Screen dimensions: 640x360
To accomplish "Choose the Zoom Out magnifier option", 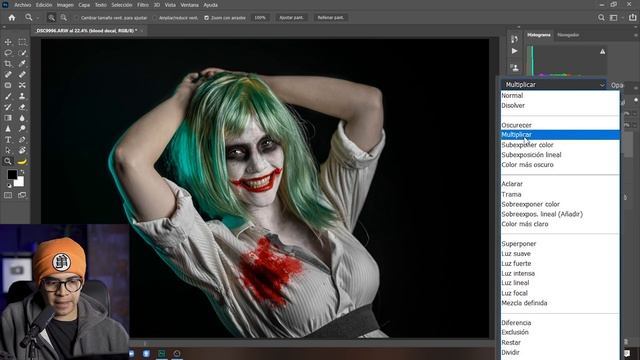I will click(x=64, y=18).
